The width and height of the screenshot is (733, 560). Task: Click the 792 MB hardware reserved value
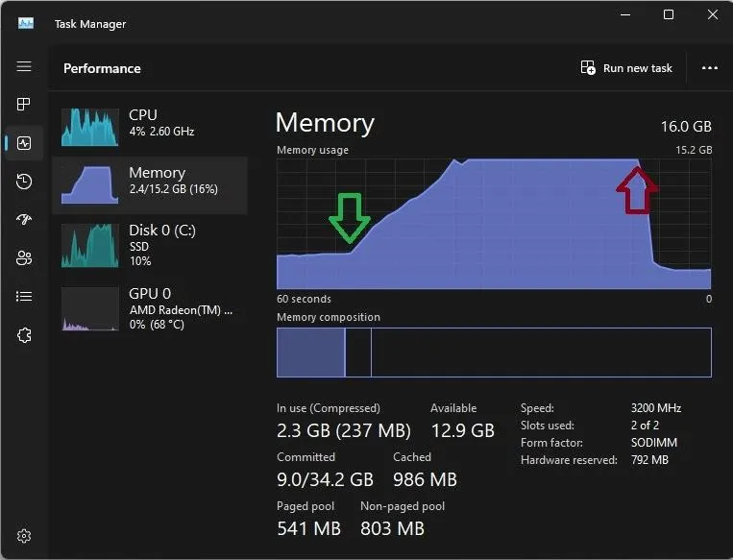coord(649,460)
